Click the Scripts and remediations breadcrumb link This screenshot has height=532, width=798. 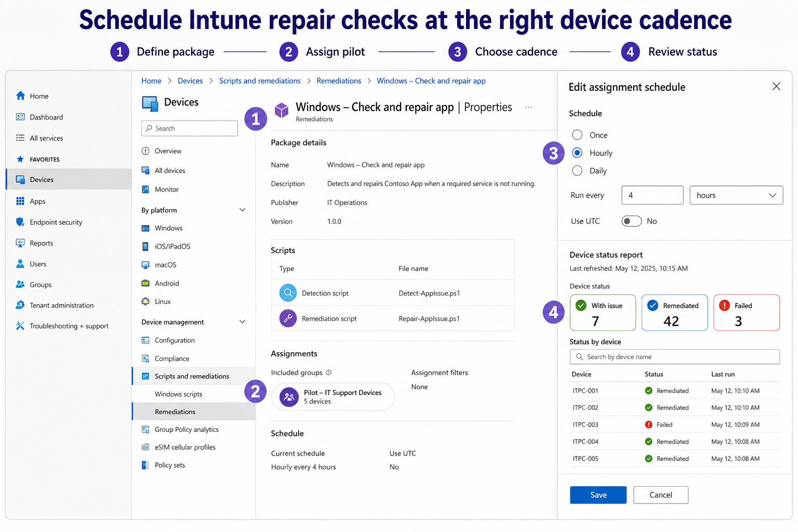pyautogui.click(x=260, y=81)
